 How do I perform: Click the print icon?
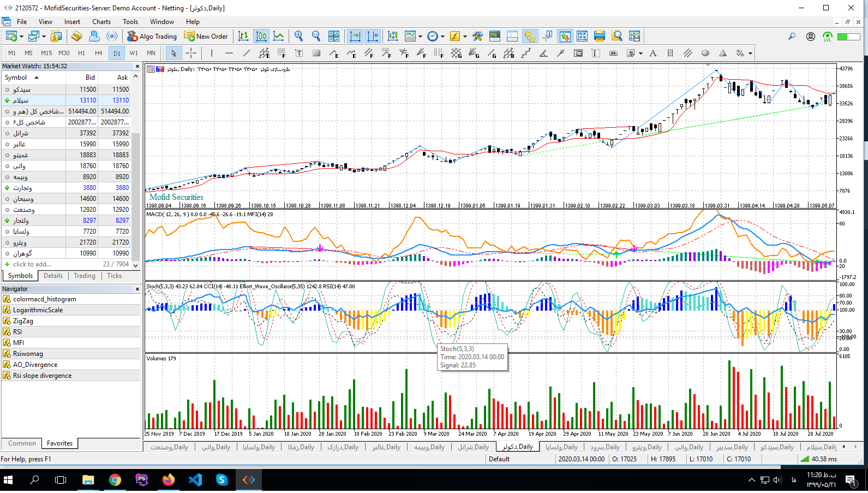[600, 36]
